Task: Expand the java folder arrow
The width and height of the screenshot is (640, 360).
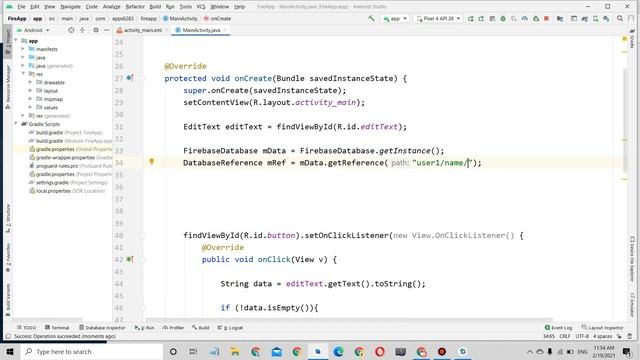Action: (x=23, y=57)
